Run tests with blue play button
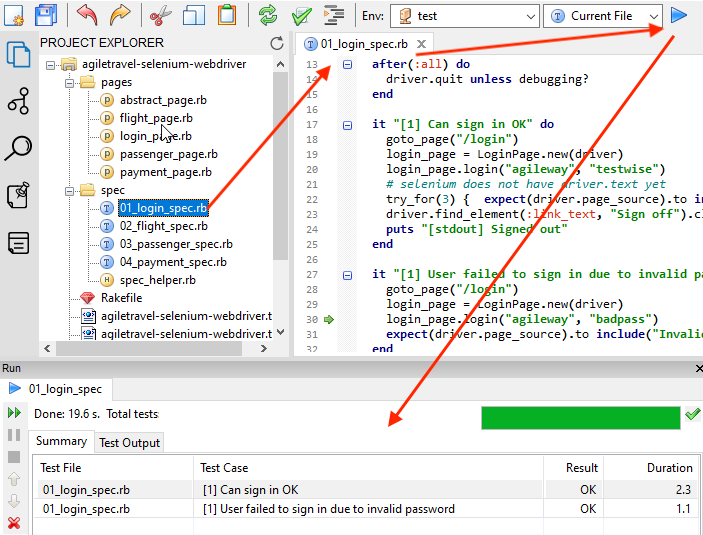703x535 pixels. (x=679, y=15)
